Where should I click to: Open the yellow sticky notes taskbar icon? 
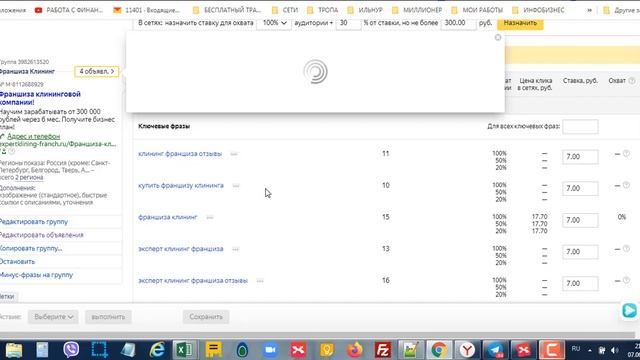click(213, 350)
